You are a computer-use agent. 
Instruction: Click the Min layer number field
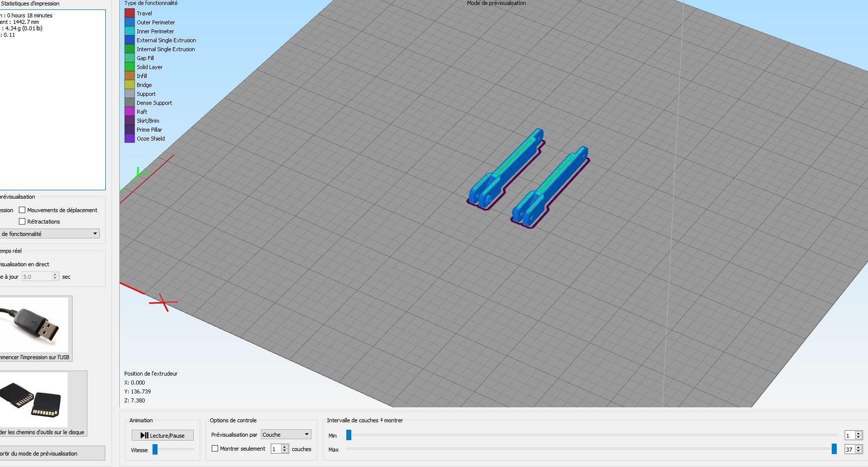[x=850, y=436]
